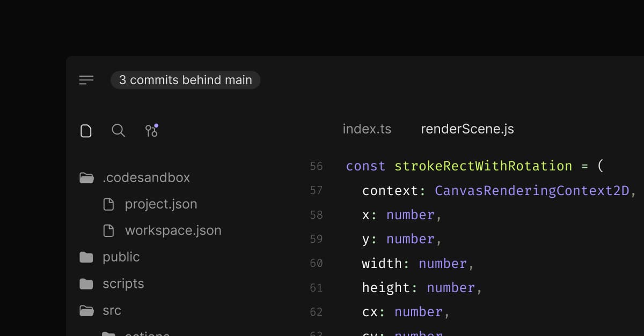Open the source control panel with pending changes
Image resolution: width=644 pixels, height=336 pixels.
[151, 130]
